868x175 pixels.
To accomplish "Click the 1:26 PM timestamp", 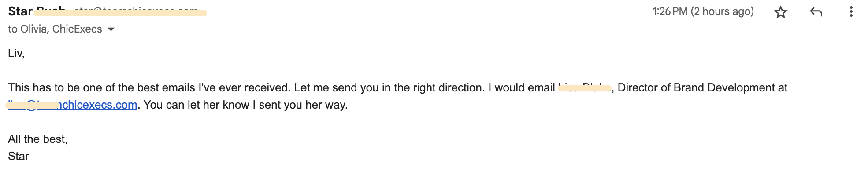I will point(670,11).
